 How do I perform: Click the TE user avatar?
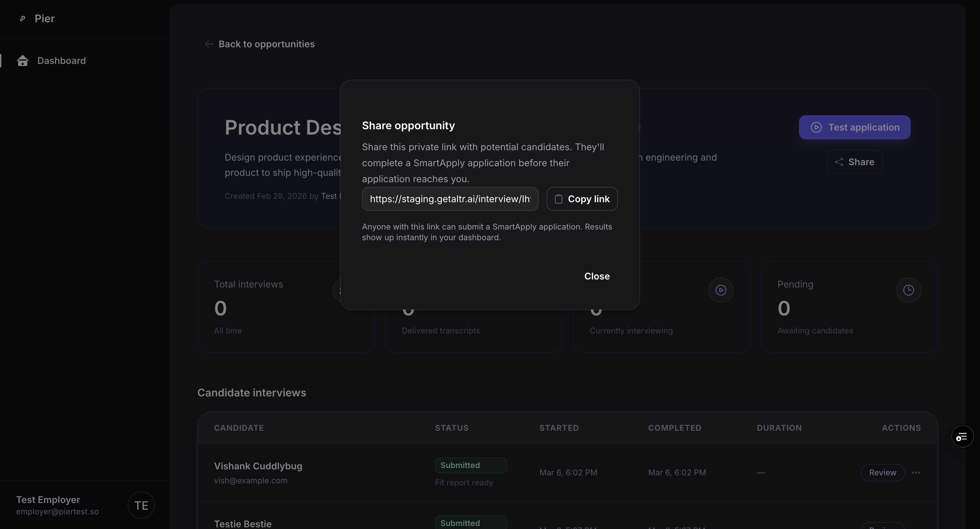pyautogui.click(x=141, y=505)
